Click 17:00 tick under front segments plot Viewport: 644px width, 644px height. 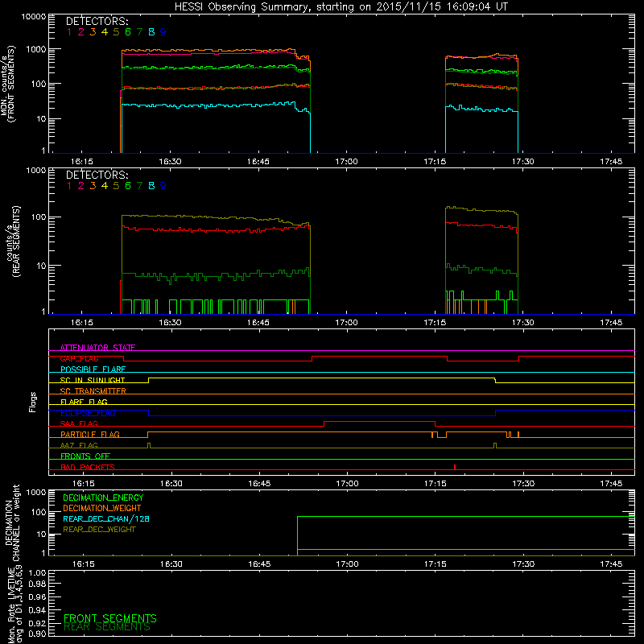coord(346,162)
